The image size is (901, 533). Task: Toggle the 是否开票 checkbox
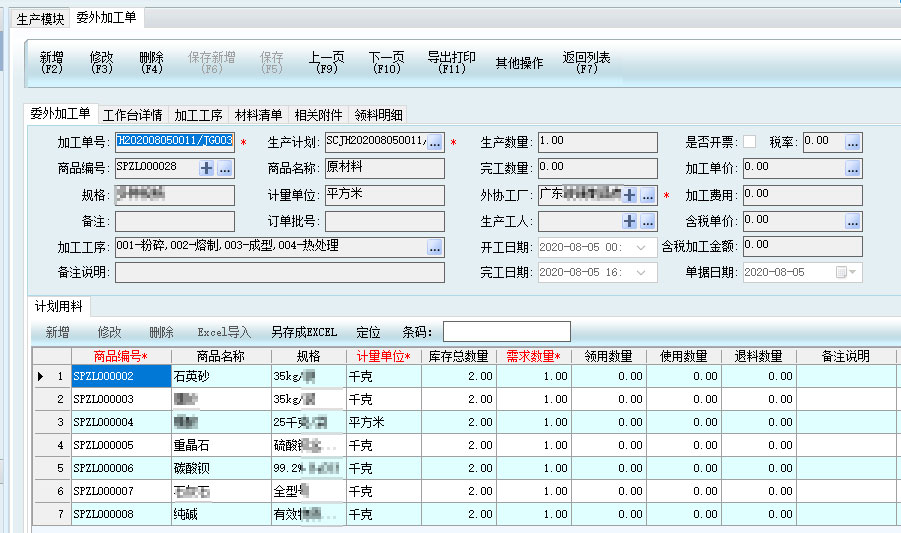tap(749, 141)
